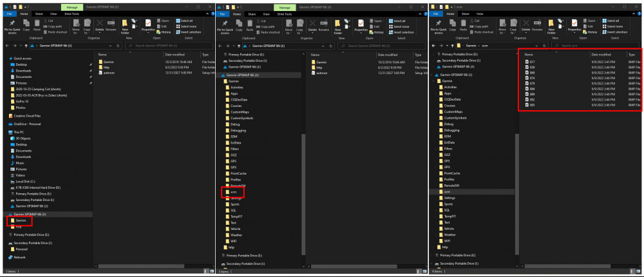Viewport: 644px width, 277px height.
Task: Click the Copy icon in left window ribbon
Action: pyautogui.click(x=26, y=24)
